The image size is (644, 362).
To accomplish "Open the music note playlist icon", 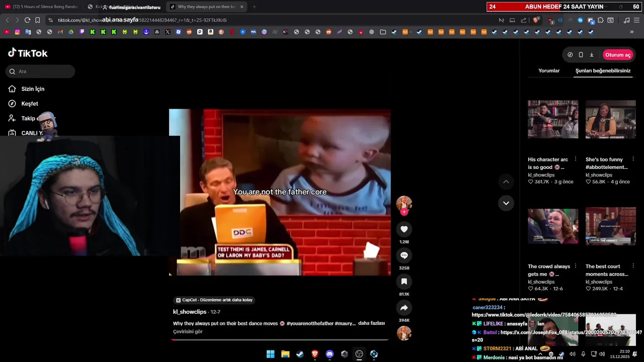I will pyautogui.click(x=626, y=20).
